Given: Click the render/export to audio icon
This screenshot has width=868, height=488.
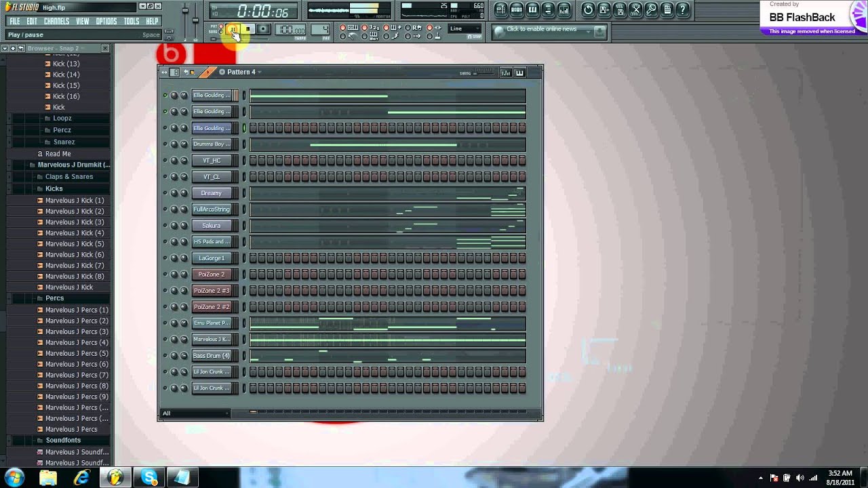Looking at the screenshot, I should (x=620, y=9).
